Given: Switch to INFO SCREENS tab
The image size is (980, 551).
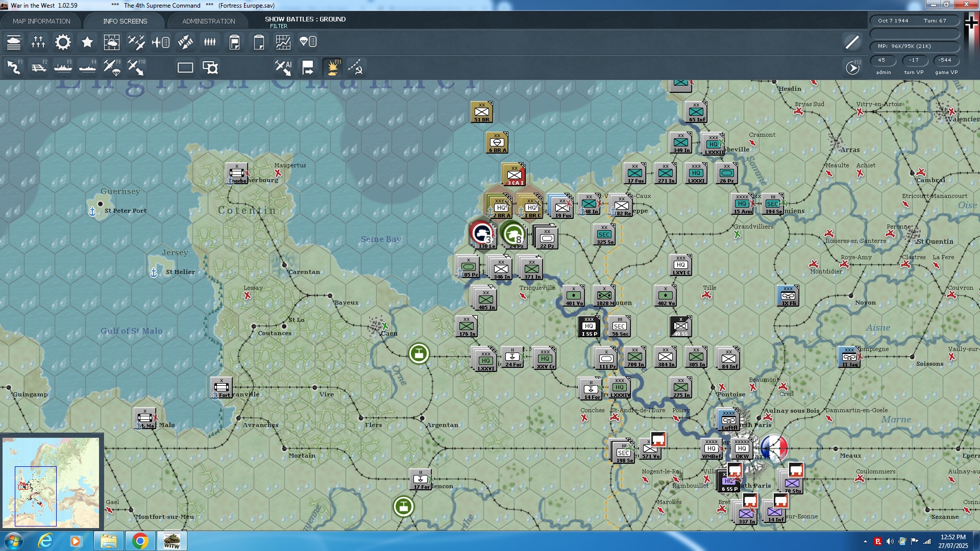Looking at the screenshot, I should pyautogui.click(x=125, y=21).
